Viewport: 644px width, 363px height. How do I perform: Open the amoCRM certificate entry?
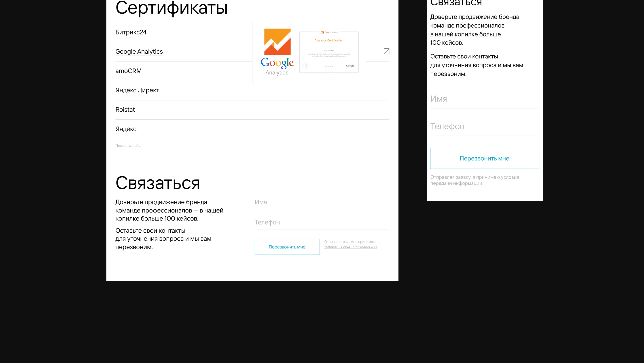coord(129,71)
